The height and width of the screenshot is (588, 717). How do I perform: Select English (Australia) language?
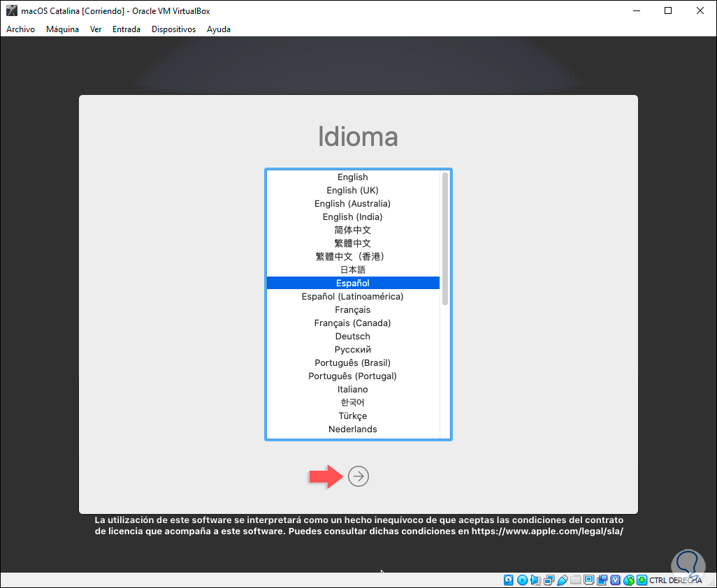point(352,203)
